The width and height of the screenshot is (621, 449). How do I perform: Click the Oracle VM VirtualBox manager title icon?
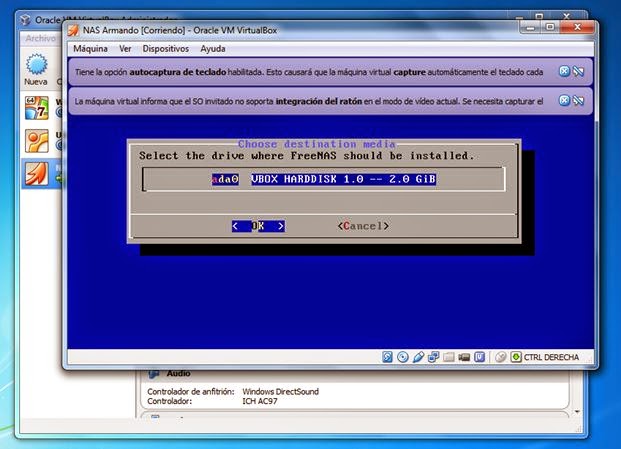coord(26,19)
